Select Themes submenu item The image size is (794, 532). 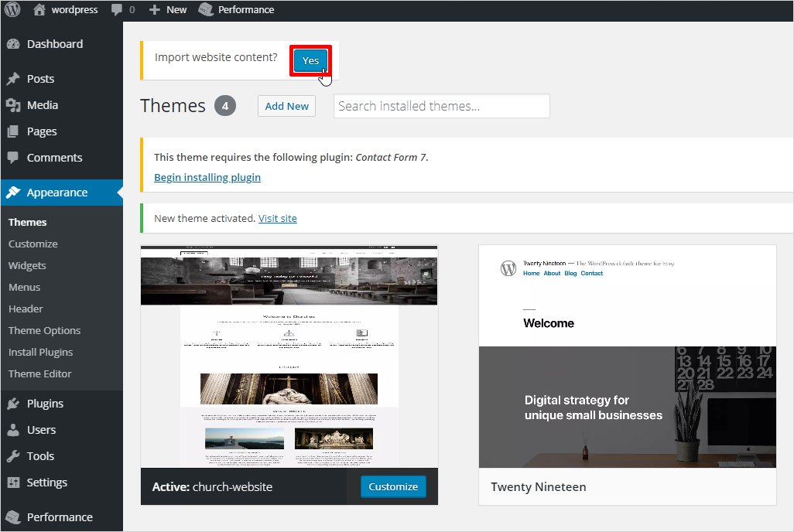27,222
